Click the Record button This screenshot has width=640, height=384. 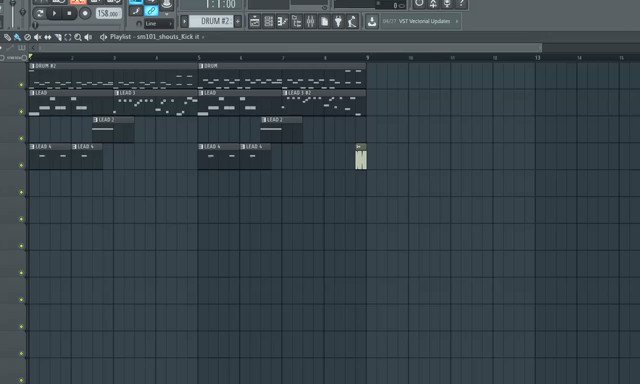[x=85, y=13]
